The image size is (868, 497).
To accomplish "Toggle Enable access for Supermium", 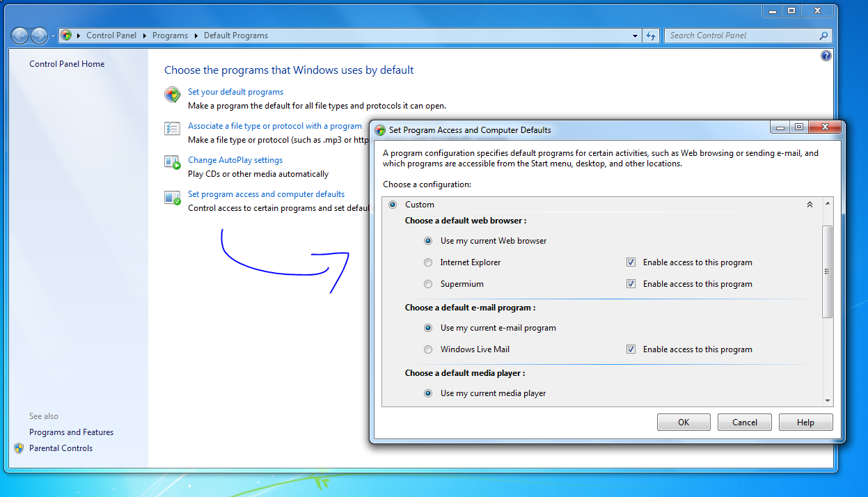I will tap(631, 284).
